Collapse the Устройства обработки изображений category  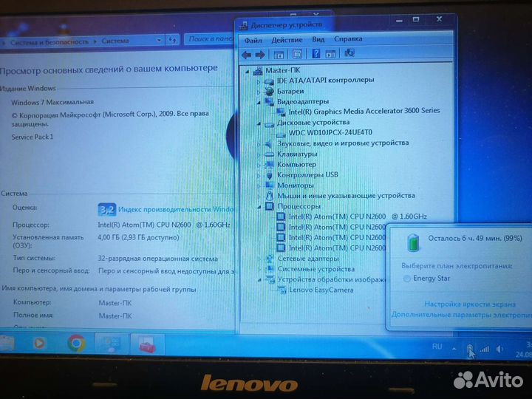[x=259, y=280]
